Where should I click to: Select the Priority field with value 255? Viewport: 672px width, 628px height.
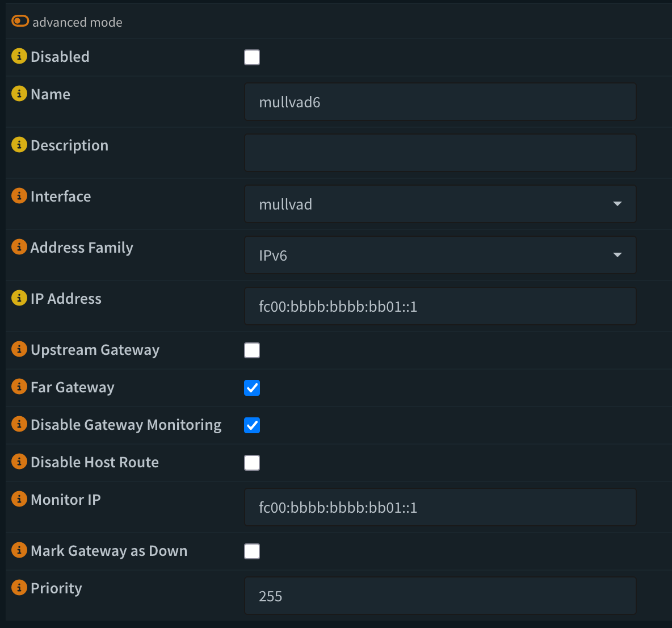pyautogui.click(x=440, y=596)
